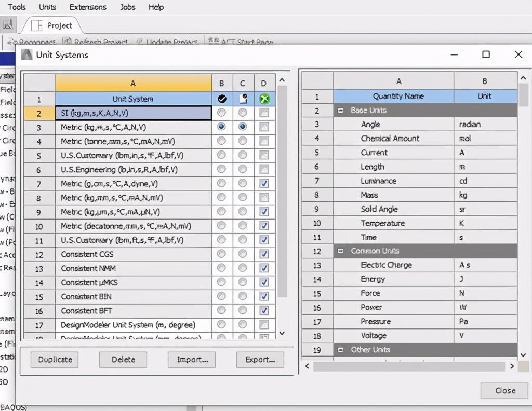Click the Import... button
This screenshot has height=411, width=532.
(x=192, y=360)
